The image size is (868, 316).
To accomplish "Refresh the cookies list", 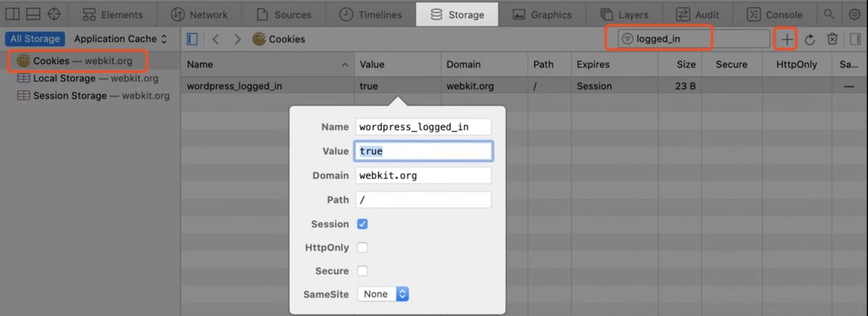I will point(810,39).
